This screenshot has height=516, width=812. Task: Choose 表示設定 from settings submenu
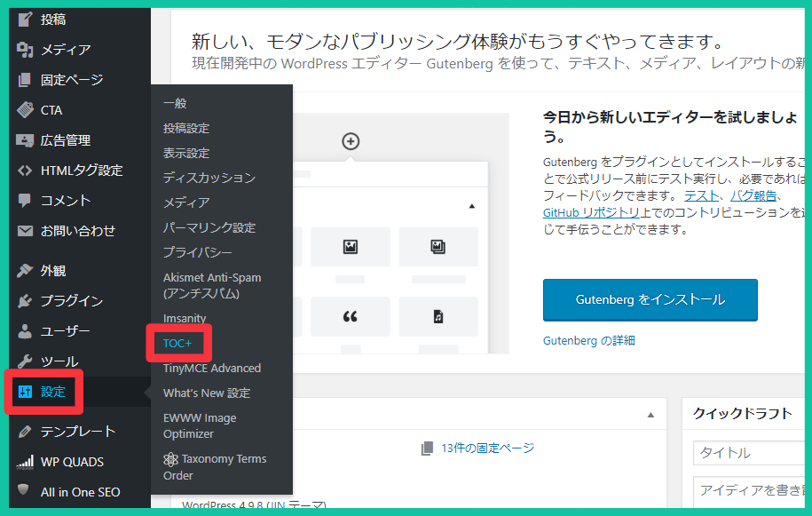point(186,153)
